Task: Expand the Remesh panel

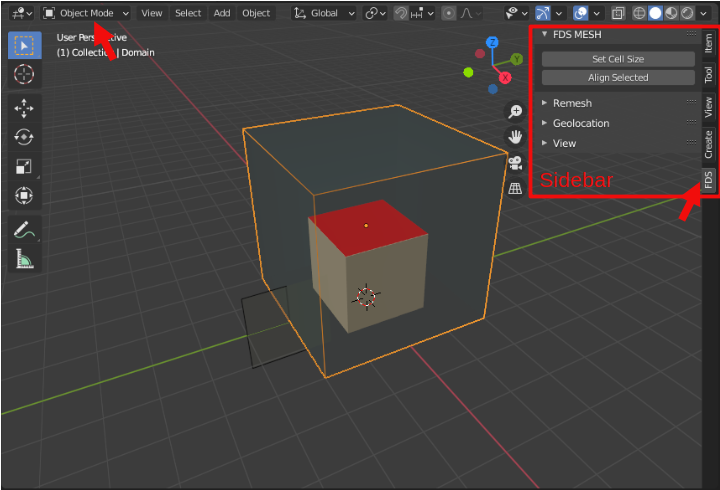Action: [x=545, y=103]
